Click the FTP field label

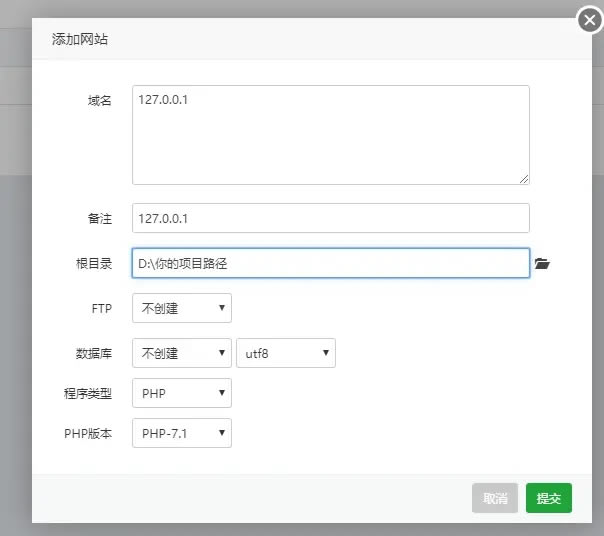click(x=102, y=309)
